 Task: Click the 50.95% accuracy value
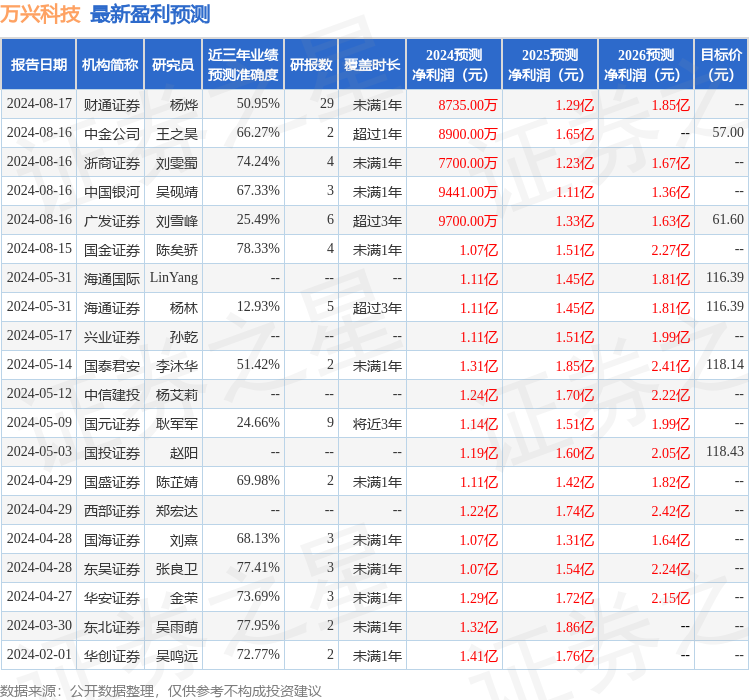click(258, 103)
